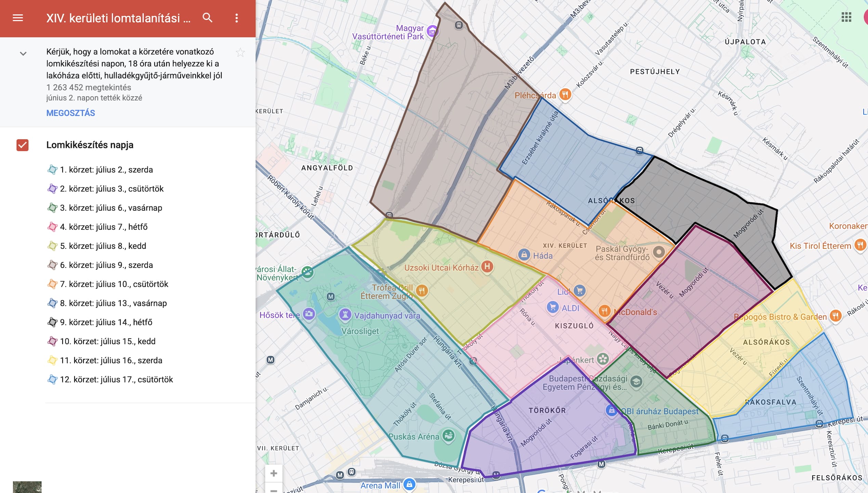Click the Paskál Gyógy- és Strandfürdő marker
The height and width of the screenshot is (493, 868).
coord(659,252)
